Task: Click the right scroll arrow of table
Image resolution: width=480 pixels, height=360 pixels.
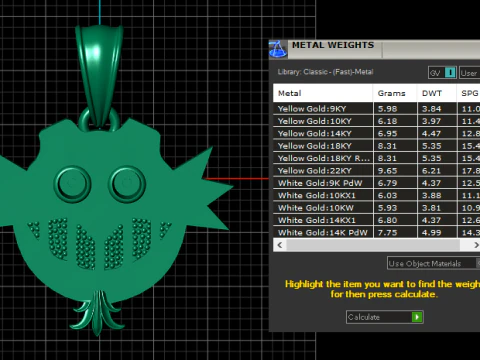Action: coord(476,245)
